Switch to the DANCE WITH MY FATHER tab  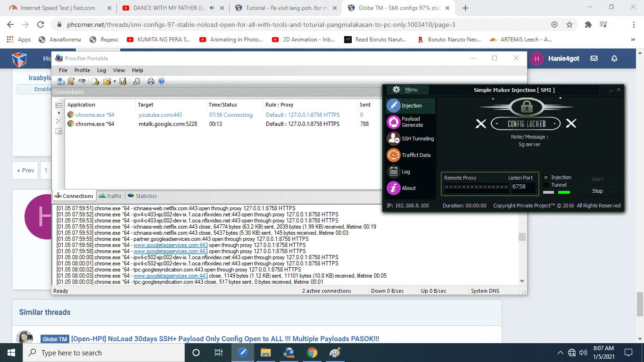coord(173,8)
